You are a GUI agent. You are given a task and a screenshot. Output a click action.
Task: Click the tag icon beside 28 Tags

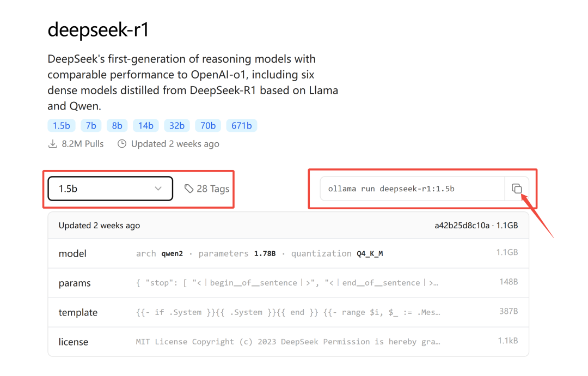pyautogui.click(x=188, y=189)
